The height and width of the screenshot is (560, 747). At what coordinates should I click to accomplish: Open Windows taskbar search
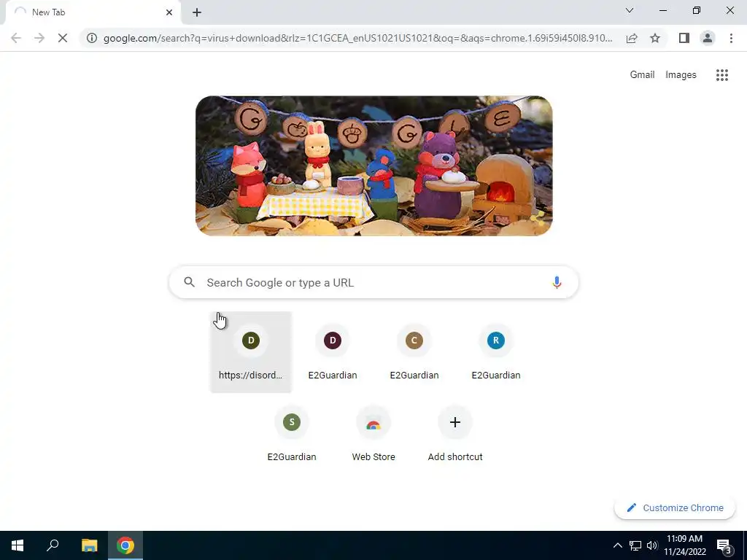[x=53, y=545]
